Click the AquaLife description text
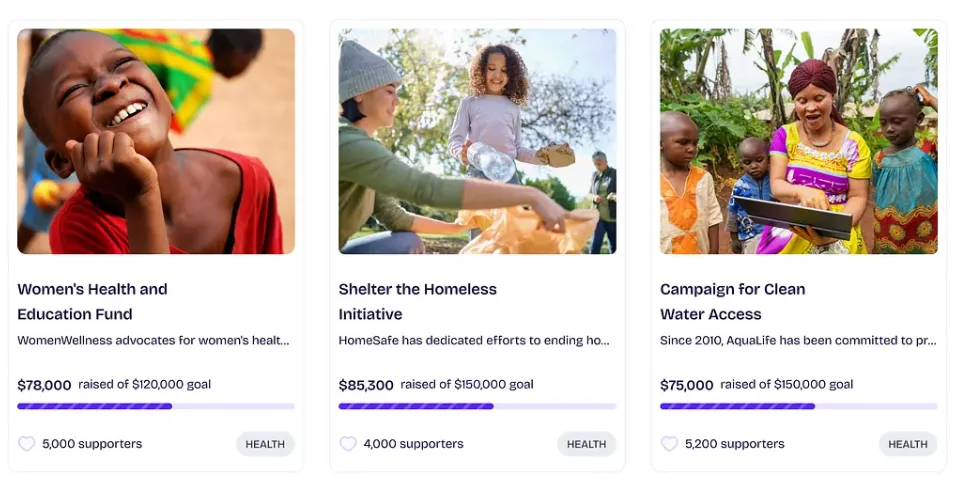 [799, 340]
